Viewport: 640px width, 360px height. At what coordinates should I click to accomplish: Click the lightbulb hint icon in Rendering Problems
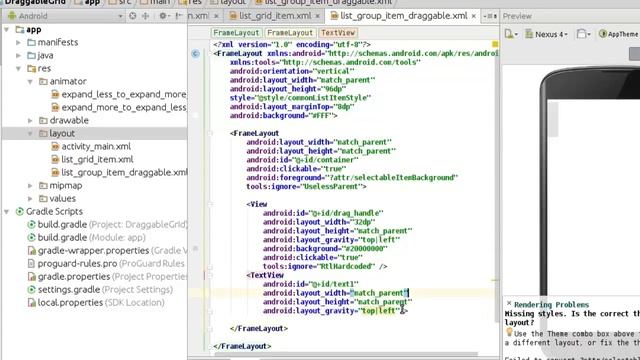point(509,333)
